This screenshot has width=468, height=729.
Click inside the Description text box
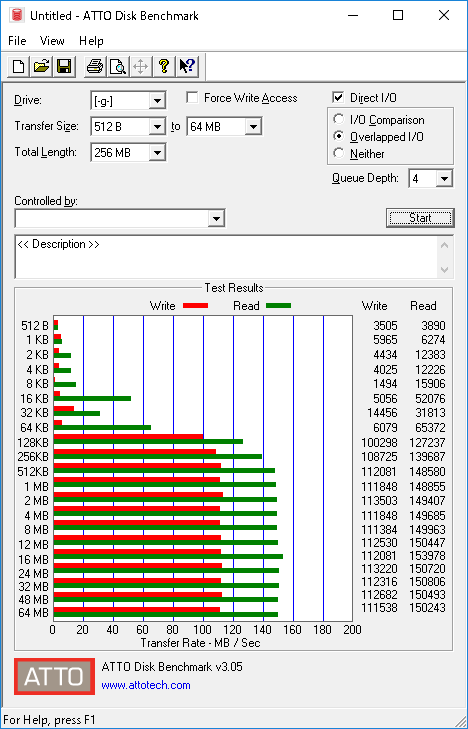pos(226,257)
